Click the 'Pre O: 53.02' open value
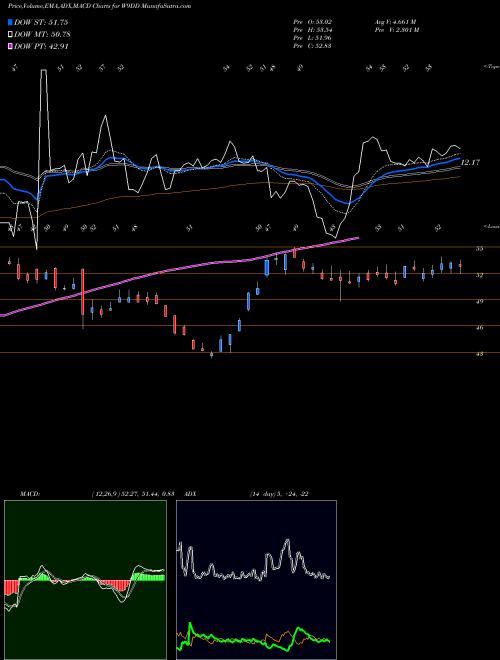This screenshot has height=660, width=500. pyautogui.click(x=312, y=22)
